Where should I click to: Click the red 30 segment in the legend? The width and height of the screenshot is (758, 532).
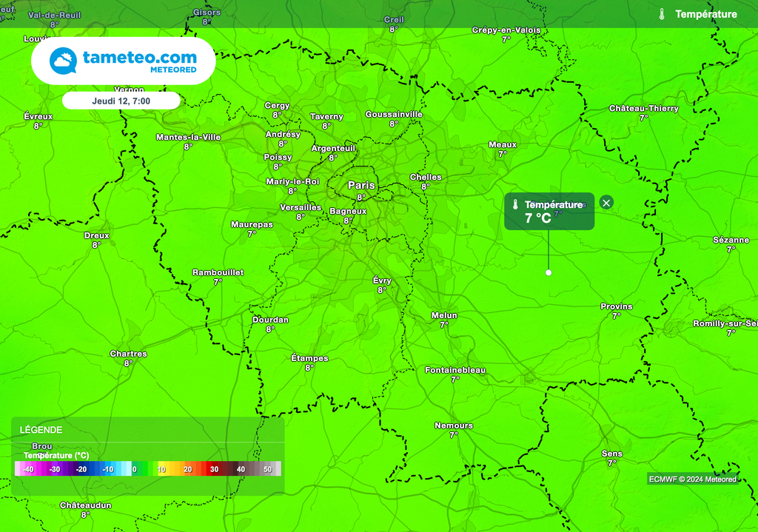(x=214, y=469)
